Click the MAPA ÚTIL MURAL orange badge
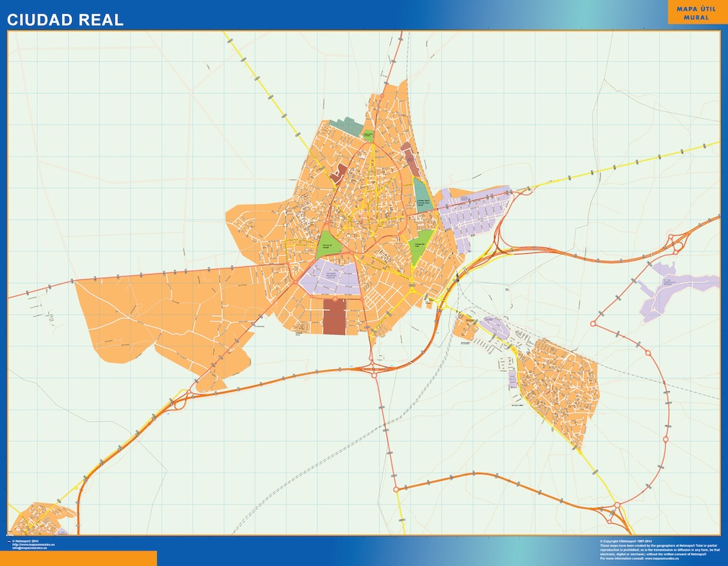This screenshot has height=566, width=728. (x=696, y=12)
